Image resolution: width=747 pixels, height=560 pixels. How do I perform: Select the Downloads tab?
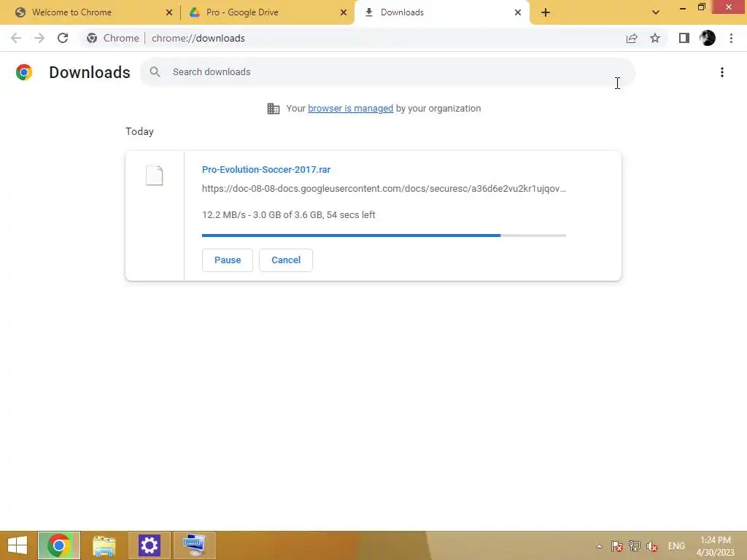[x=442, y=12]
